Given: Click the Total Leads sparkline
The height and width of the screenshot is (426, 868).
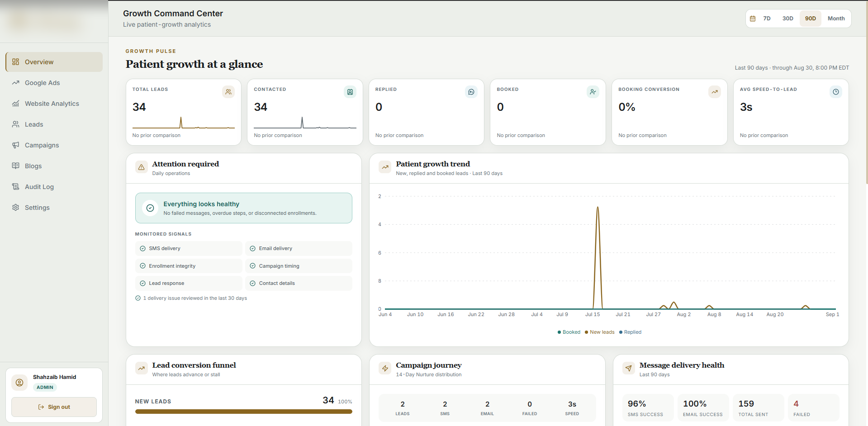Looking at the screenshot, I should [x=183, y=123].
